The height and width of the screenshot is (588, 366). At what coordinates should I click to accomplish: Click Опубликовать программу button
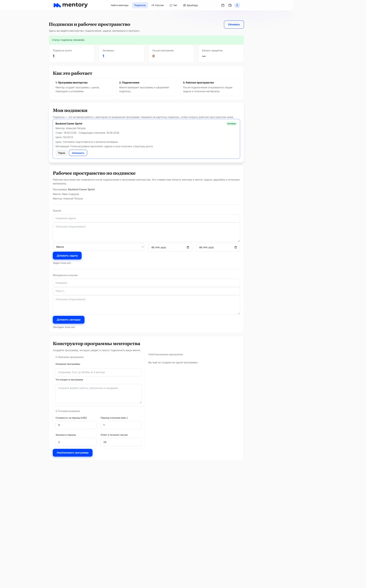click(x=73, y=453)
